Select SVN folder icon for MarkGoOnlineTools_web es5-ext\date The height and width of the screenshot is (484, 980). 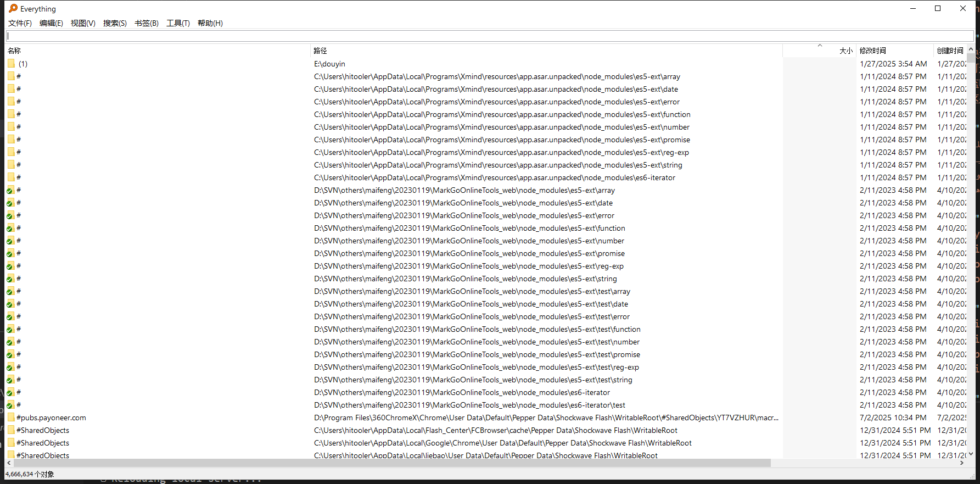click(x=11, y=203)
